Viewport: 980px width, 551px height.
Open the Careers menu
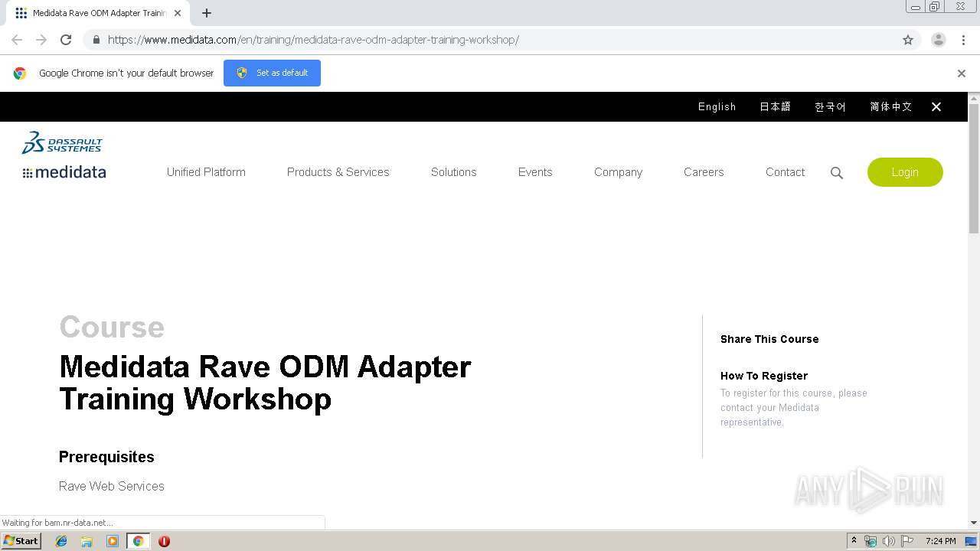click(704, 172)
